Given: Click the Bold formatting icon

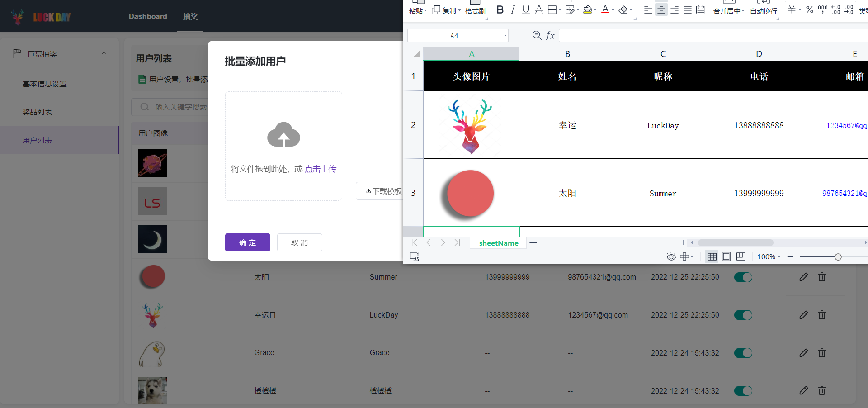Looking at the screenshot, I should tap(500, 10).
